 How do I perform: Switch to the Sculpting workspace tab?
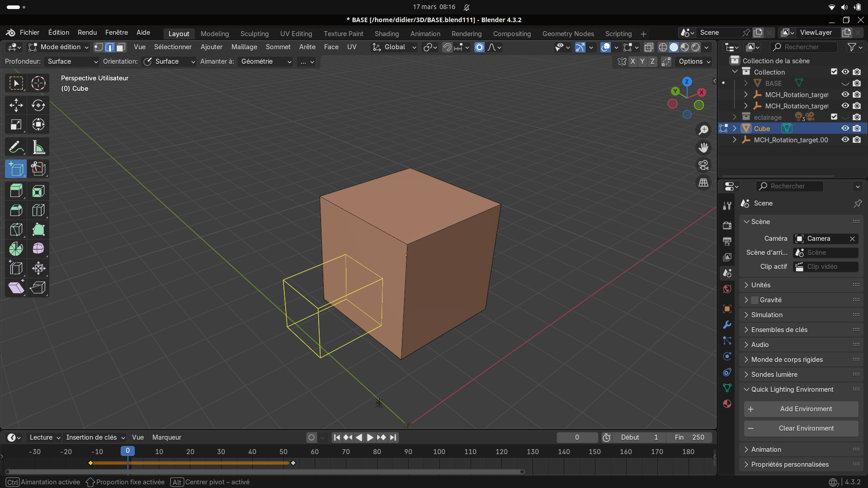click(x=254, y=34)
